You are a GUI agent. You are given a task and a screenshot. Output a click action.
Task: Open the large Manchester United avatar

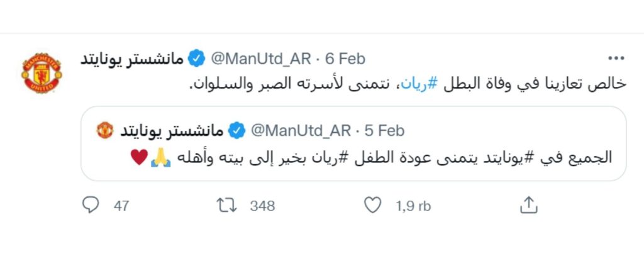coord(42,73)
